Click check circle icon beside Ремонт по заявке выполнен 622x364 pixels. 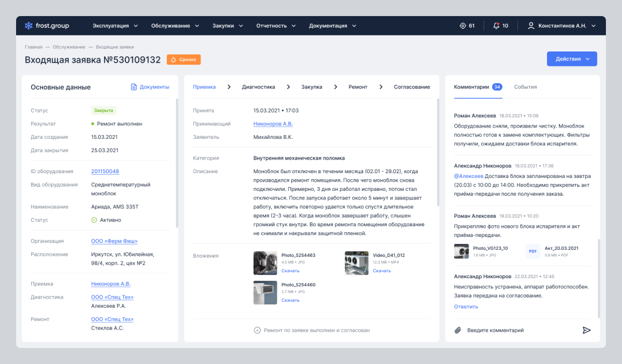pos(257,330)
